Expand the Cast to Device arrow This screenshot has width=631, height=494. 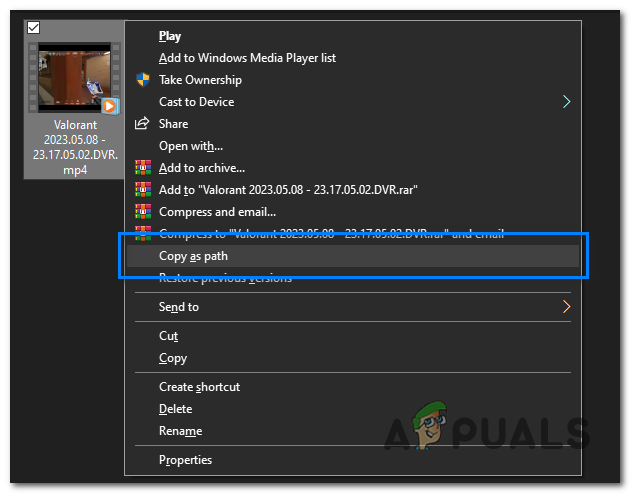566,102
